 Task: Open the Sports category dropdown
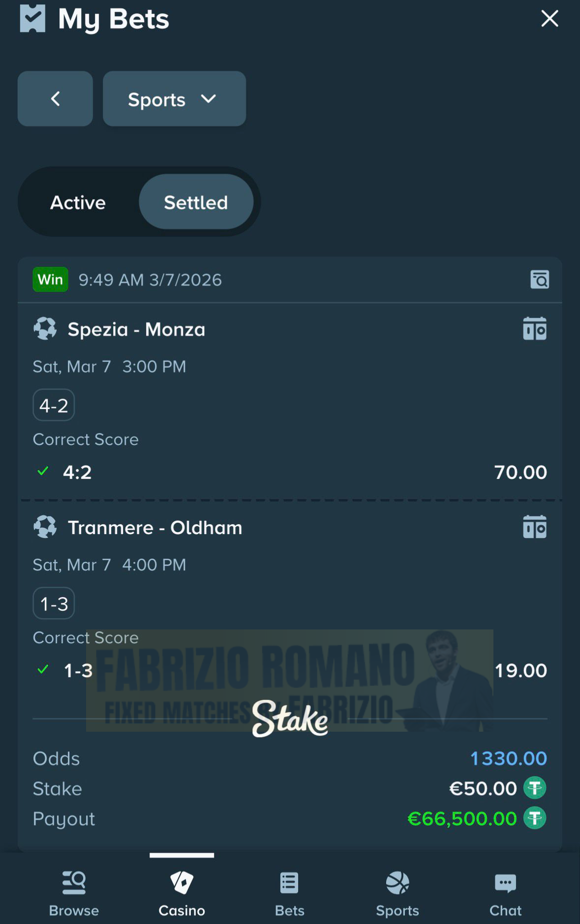click(174, 98)
